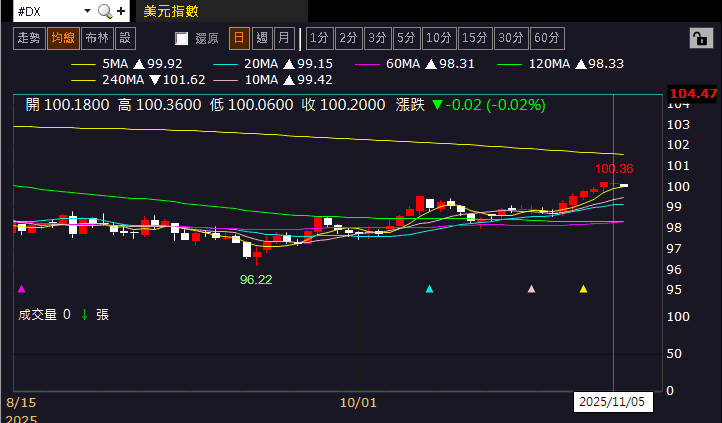Image resolution: width=722 pixels, height=423 pixels.
Task: Switch to the 30分 interval
Action: 511,38
